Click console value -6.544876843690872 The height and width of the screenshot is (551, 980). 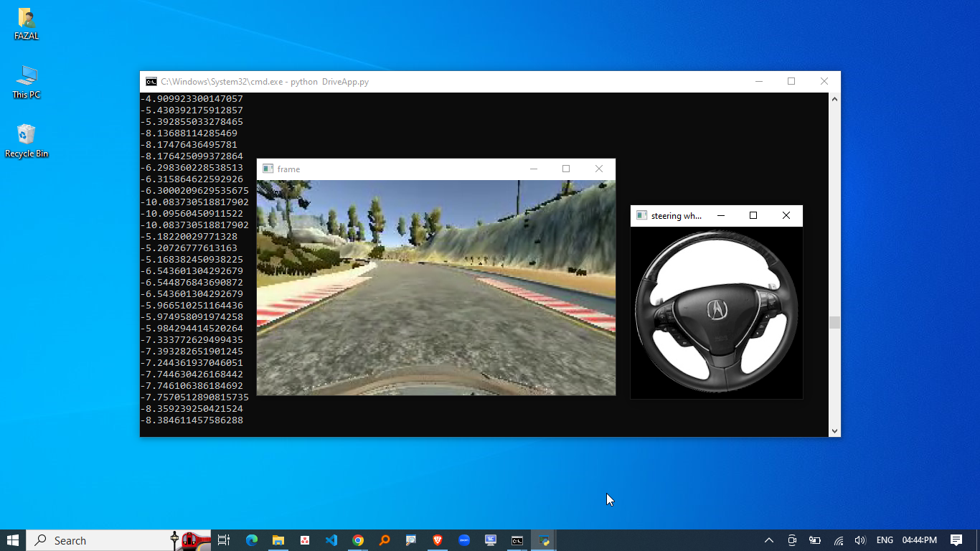(x=192, y=283)
